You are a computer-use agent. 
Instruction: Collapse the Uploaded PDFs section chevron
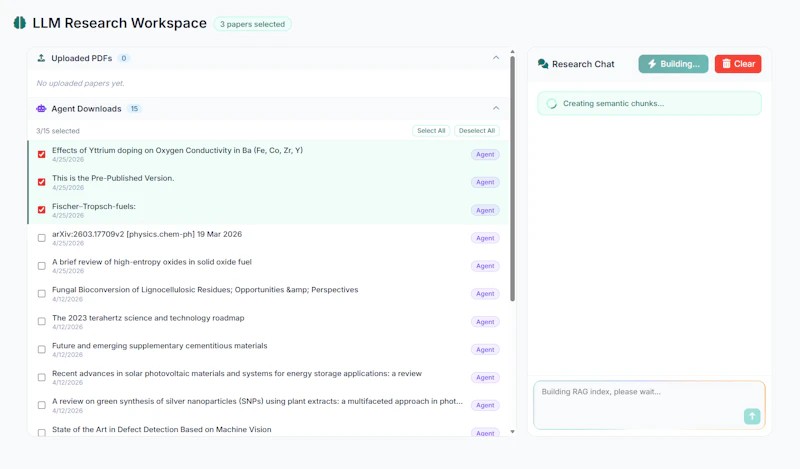tap(496, 58)
